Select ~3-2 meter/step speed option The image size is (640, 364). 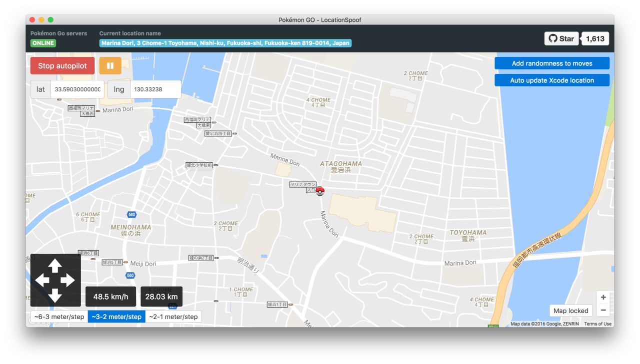point(116,317)
